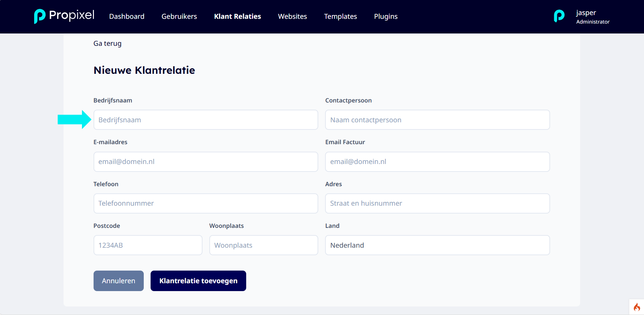Click the Naam contactpersoon field
This screenshot has width=644, height=315.
pyautogui.click(x=437, y=120)
